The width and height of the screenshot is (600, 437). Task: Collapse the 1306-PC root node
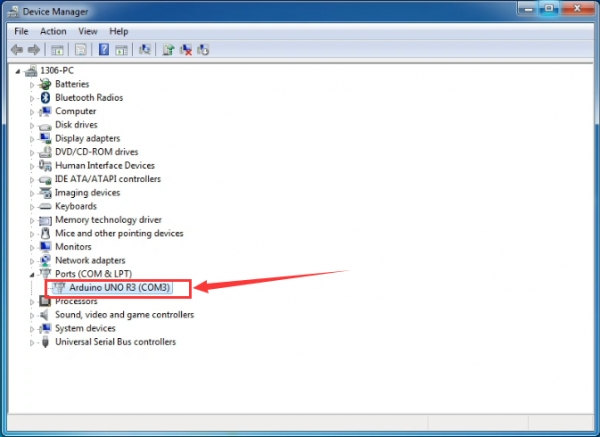click(19, 71)
